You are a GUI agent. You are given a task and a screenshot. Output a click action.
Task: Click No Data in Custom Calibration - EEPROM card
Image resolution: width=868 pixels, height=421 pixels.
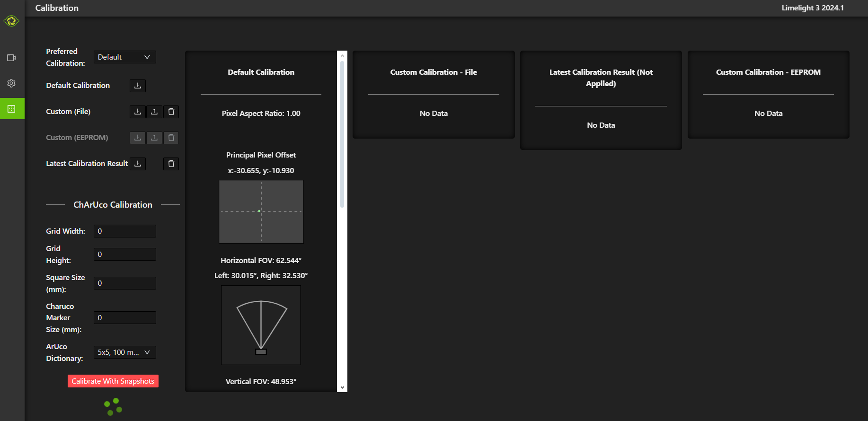point(769,114)
